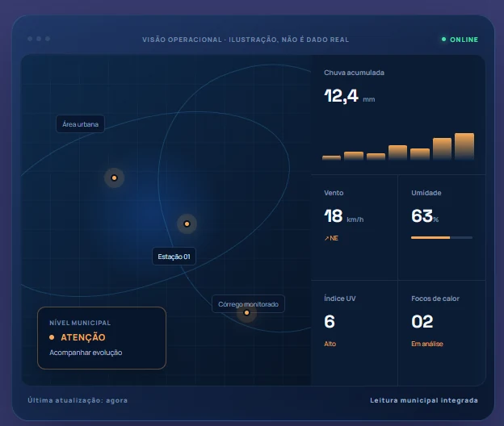504x426 pixels.
Task: Click the map marker below Área urbana
Action: coord(114,177)
